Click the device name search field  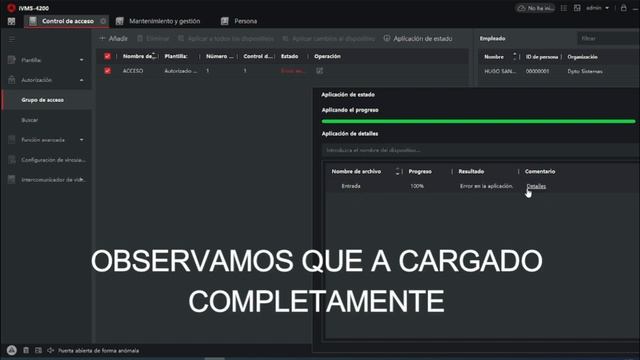click(480, 150)
